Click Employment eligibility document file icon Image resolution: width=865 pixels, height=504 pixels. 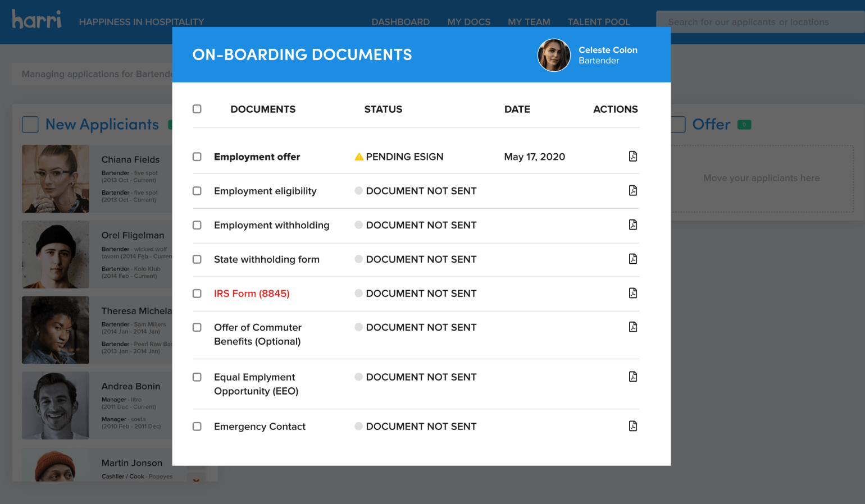pos(632,191)
